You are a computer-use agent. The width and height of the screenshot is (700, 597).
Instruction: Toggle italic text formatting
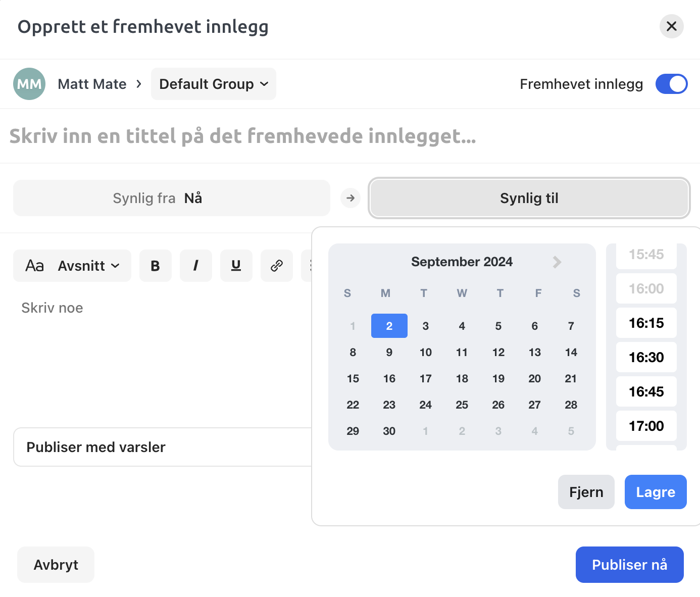196,266
